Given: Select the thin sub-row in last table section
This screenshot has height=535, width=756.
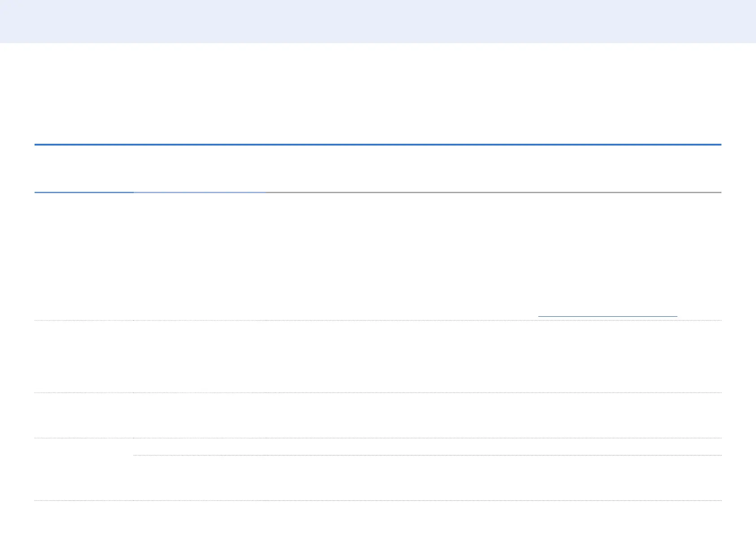Looking at the screenshot, I should coord(427,447).
